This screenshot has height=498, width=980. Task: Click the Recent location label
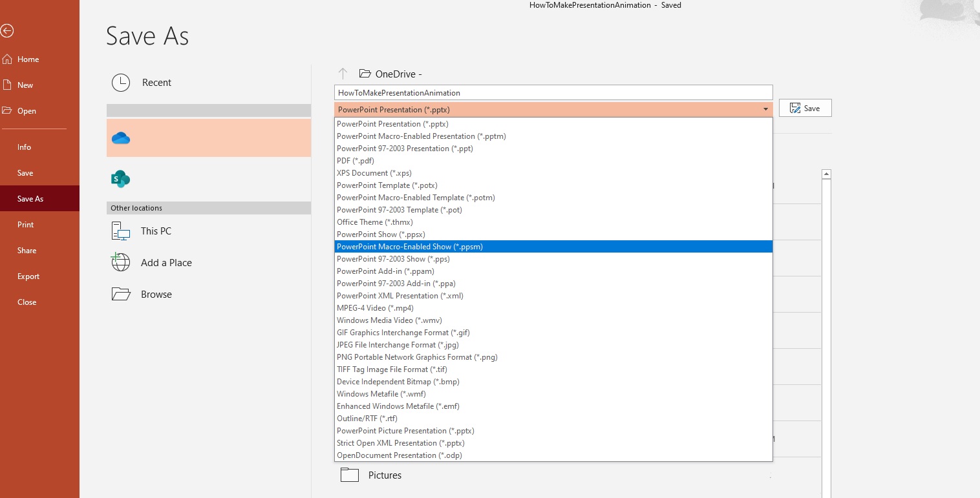click(x=156, y=83)
